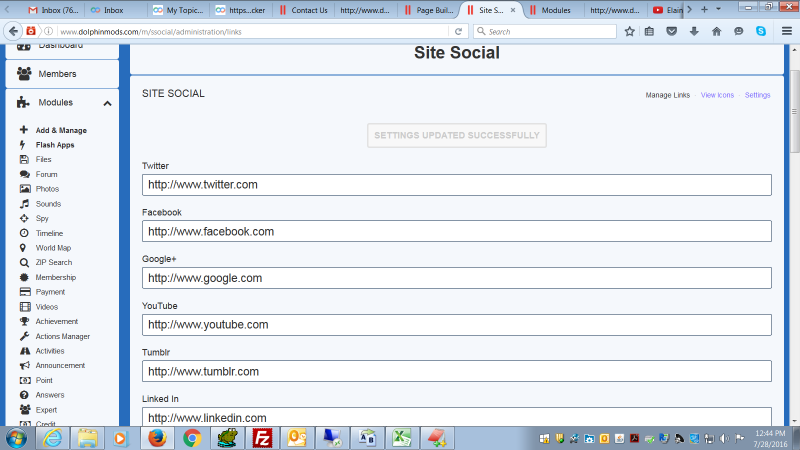Click the Firefox Search box
The height and width of the screenshot is (450, 800).
tap(545, 31)
